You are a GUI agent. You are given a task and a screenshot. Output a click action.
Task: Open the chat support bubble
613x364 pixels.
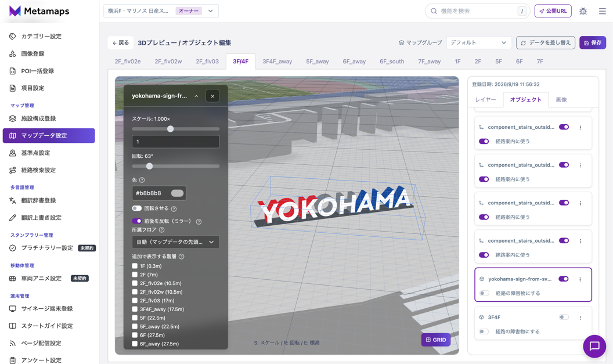(x=594, y=346)
